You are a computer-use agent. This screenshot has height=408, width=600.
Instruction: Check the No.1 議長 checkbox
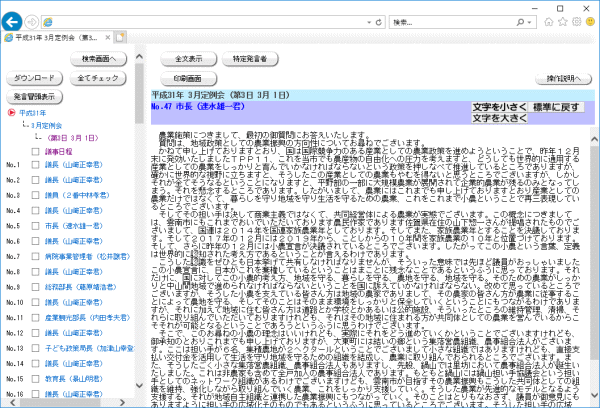click(36, 165)
